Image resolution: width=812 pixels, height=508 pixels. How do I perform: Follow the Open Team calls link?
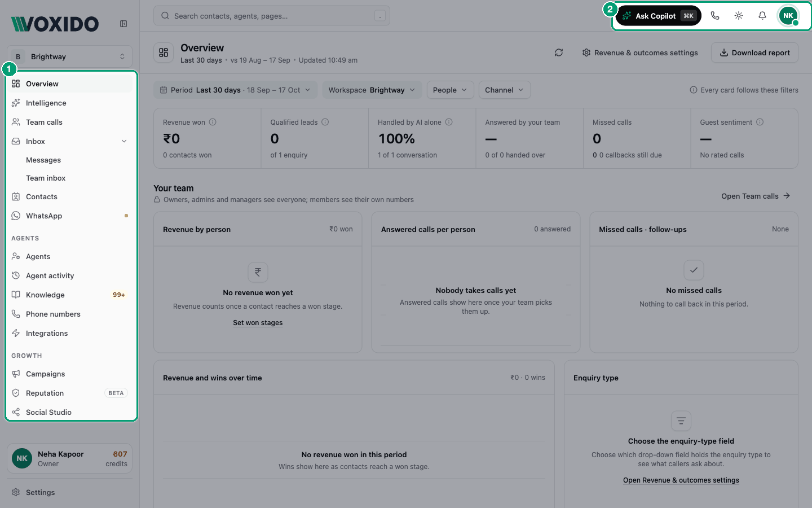click(756, 196)
